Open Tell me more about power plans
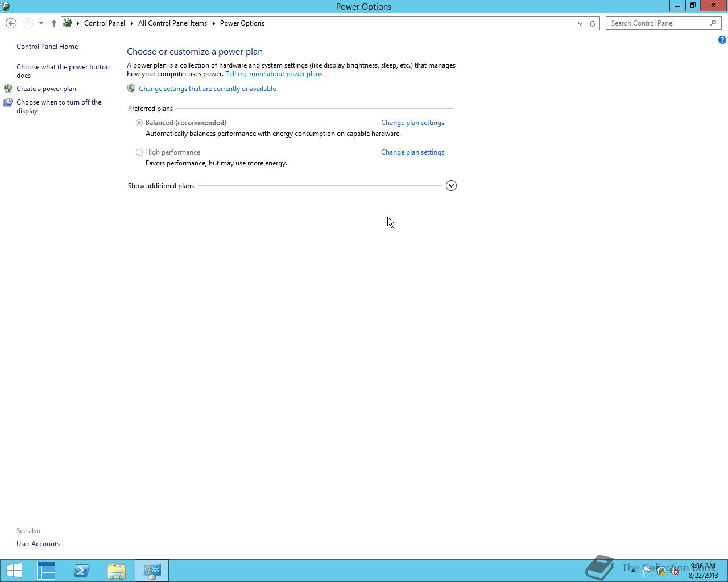This screenshot has height=582, width=728. pyautogui.click(x=274, y=74)
